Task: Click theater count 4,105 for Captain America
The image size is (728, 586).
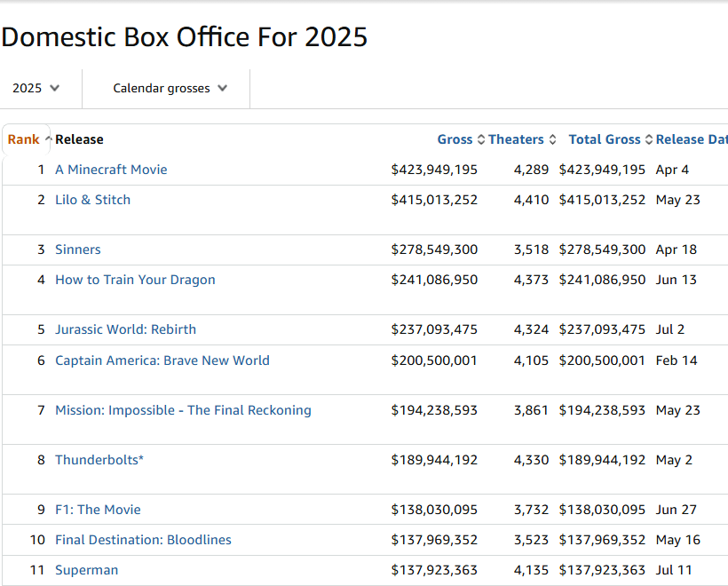Action: 531,360
